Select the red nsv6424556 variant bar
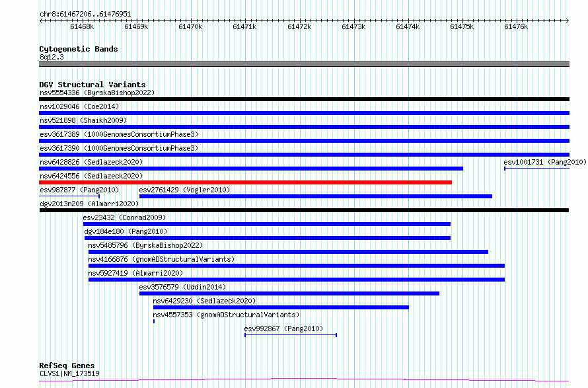This screenshot has height=388, width=588. pos(245,182)
